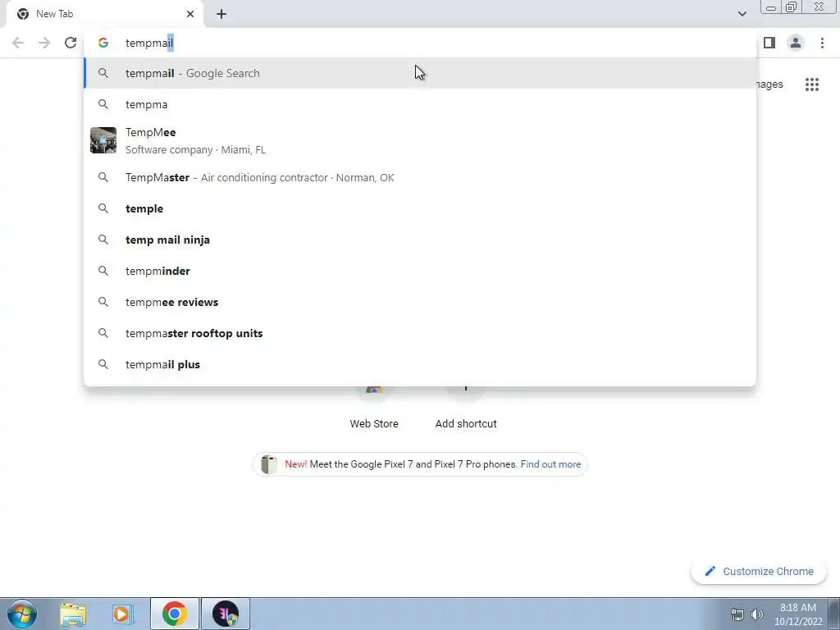Choose the 'tempma' suggestion
The height and width of the screenshot is (630, 840).
pyautogui.click(x=420, y=104)
